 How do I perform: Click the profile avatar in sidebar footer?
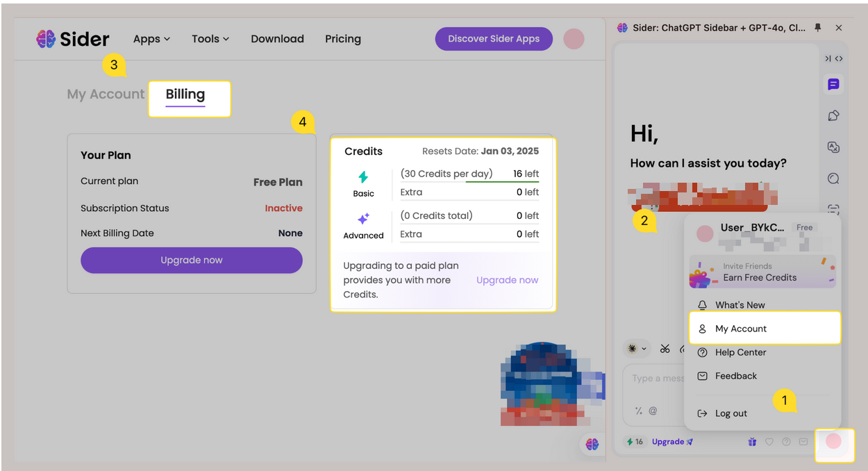point(833,440)
